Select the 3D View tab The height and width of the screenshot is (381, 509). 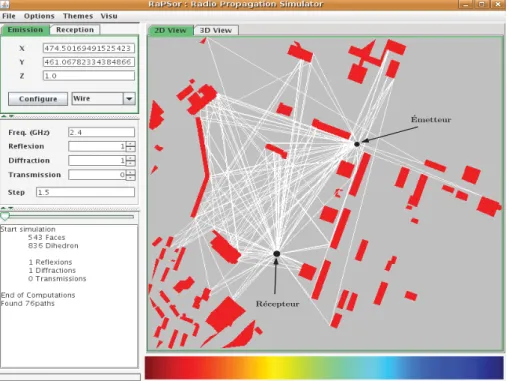[x=216, y=30]
